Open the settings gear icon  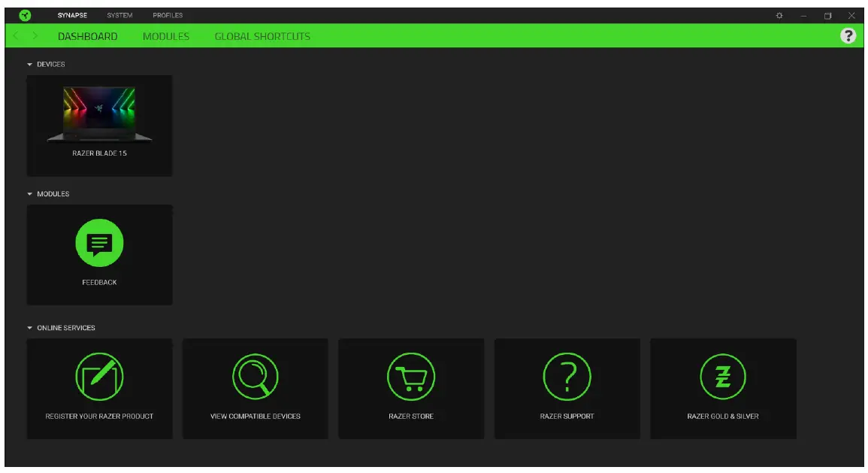coord(779,16)
